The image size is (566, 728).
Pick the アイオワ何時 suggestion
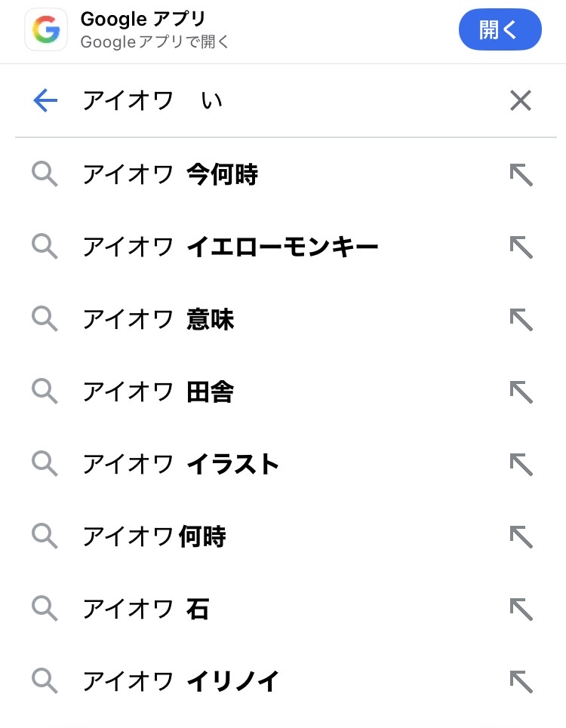pos(155,536)
